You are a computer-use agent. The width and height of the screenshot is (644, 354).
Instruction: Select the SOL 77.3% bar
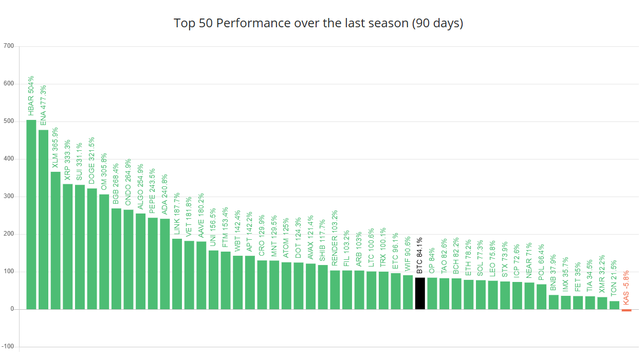click(481, 294)
